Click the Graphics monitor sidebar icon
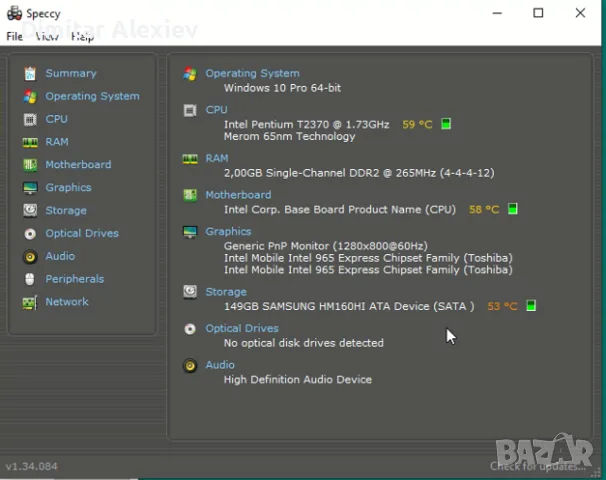 (30, 188)
